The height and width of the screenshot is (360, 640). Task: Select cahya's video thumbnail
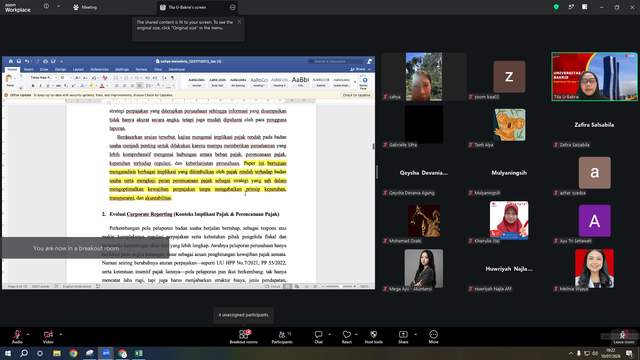(424, 76)
